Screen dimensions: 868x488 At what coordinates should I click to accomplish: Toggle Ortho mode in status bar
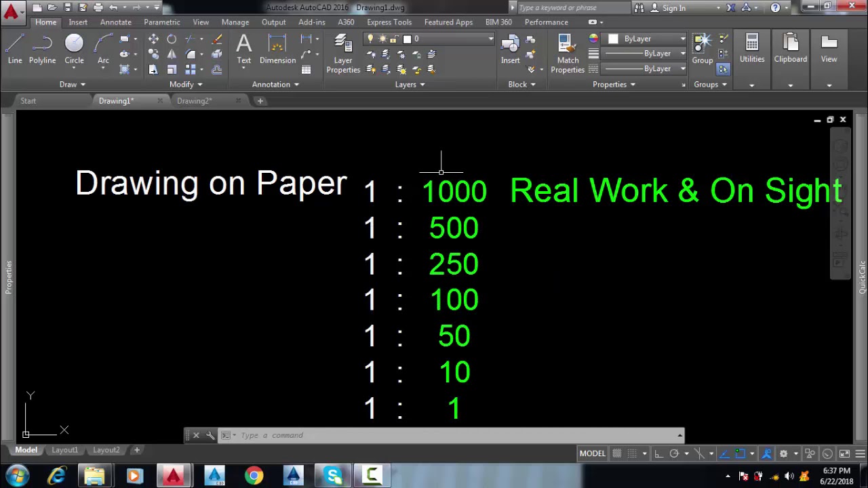coord(658,453)
